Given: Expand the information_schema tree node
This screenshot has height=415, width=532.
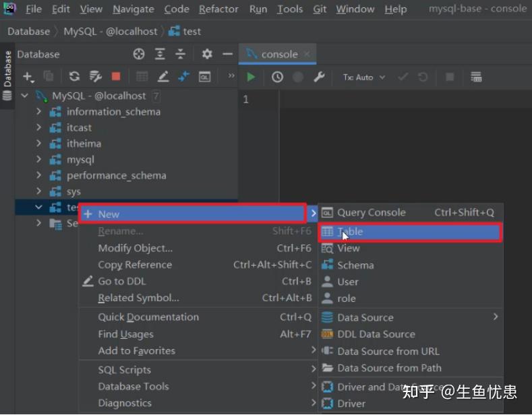Looking at the screenshot, I should pos(39,111).
